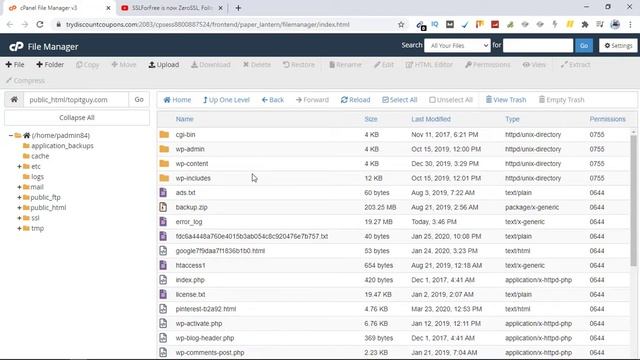This screenshot has width=640, height=360.
Task: Expand the public_ftp folder in tree
Action: click(19, 197)
